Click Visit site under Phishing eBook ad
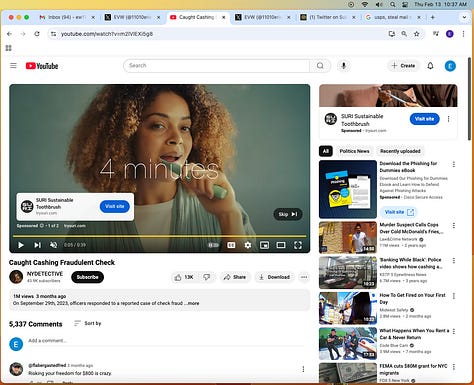The height and width of the screenshot is (385, 474). click(398, 212)
